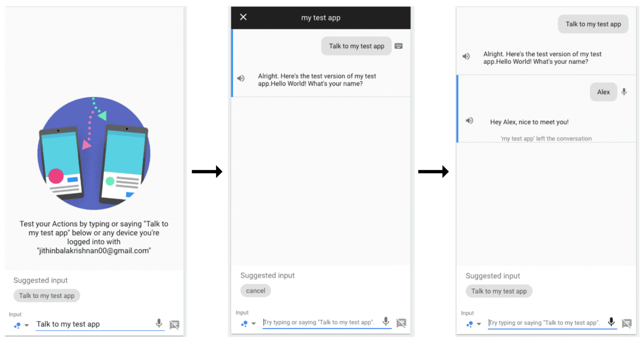Click the "'my test app' left the conversation" text
644x345 pixels.
click(546, 139)
